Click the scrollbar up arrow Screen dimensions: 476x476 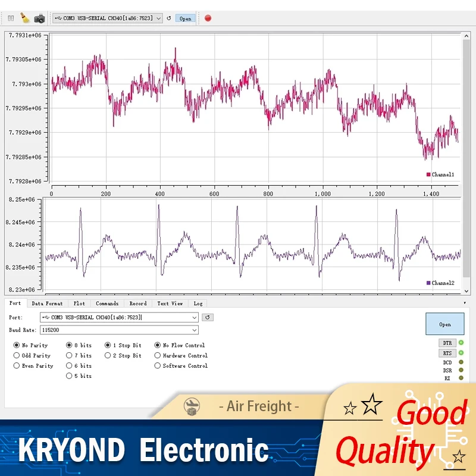466,36
